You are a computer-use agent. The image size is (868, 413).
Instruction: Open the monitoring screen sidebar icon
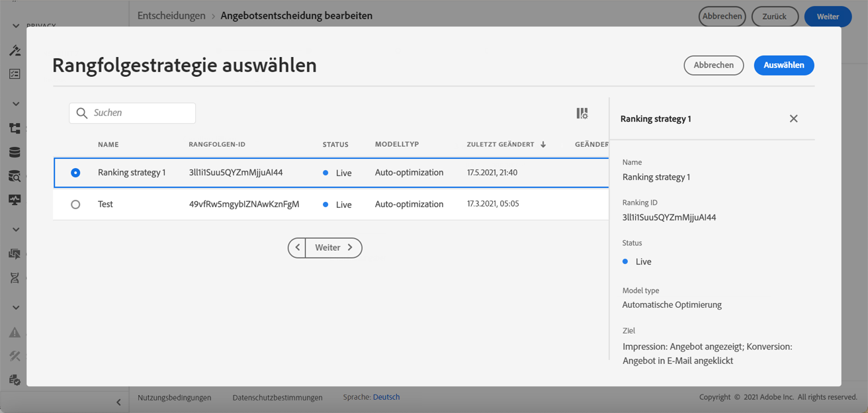pyautogui.click(x=15, y=200)
